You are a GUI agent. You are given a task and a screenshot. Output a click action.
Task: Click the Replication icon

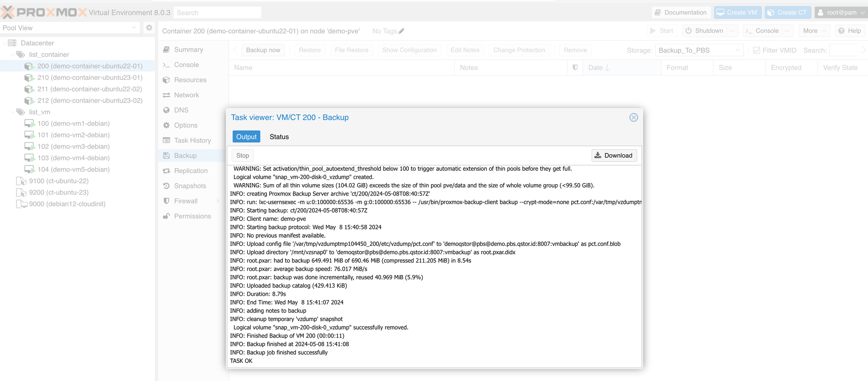click(x=166, y=171)
